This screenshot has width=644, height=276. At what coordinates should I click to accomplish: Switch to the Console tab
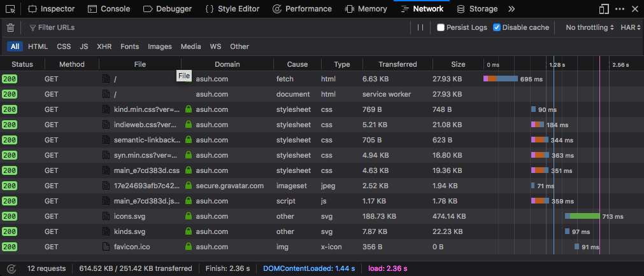[110, 9]
